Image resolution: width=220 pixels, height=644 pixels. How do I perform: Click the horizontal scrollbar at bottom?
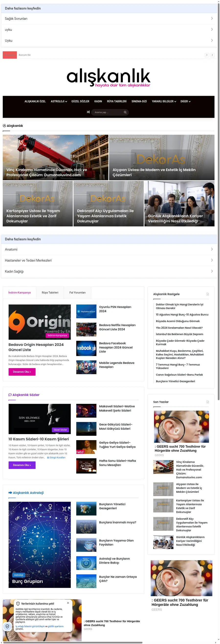[73, 643]
